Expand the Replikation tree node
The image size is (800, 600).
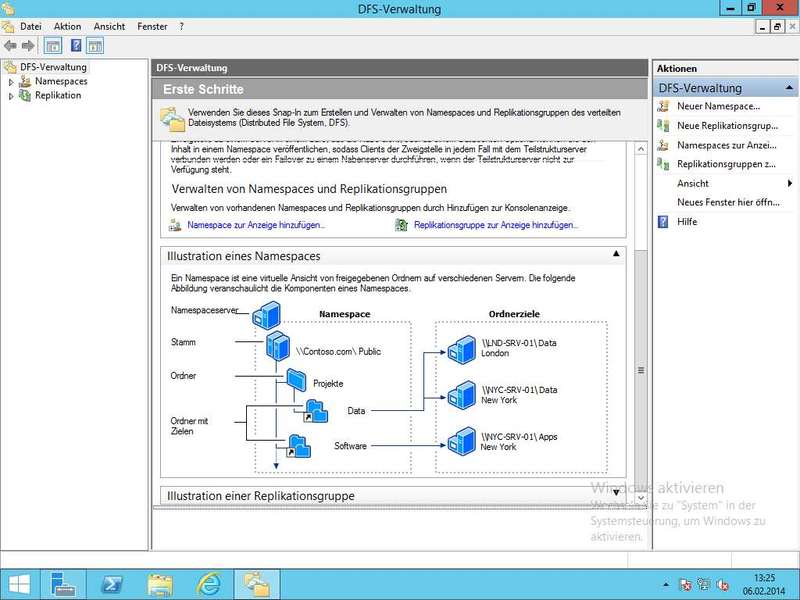(11, 96)
